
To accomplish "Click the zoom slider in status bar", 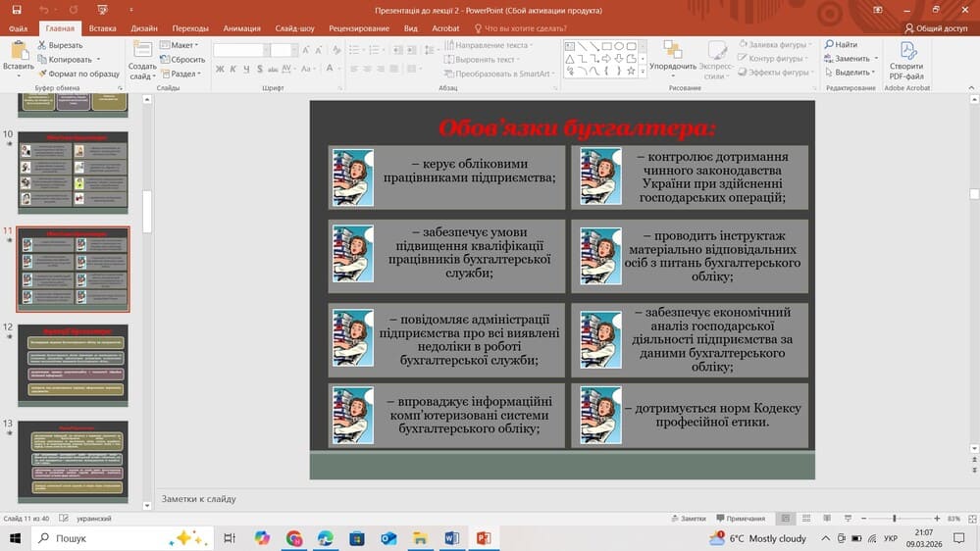I will (894, 519).
